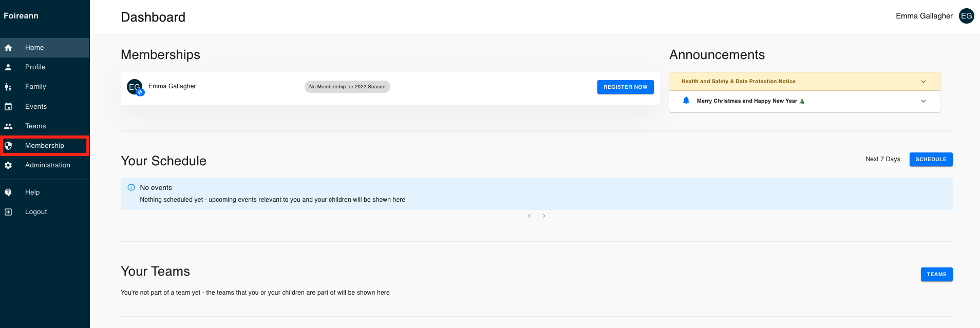Open the Administration menu item
980x328 pixels.
(x=45, y=165)
